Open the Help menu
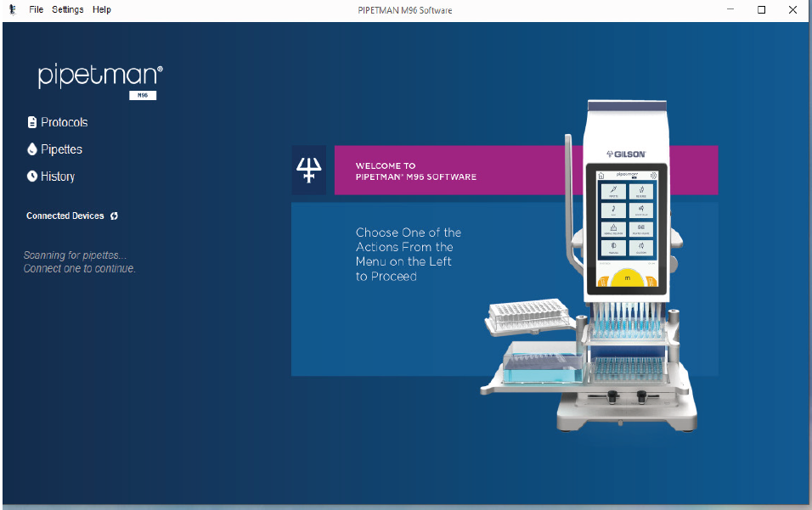The height and width of the screenshot is (510, 812). (x=102, y=9)
